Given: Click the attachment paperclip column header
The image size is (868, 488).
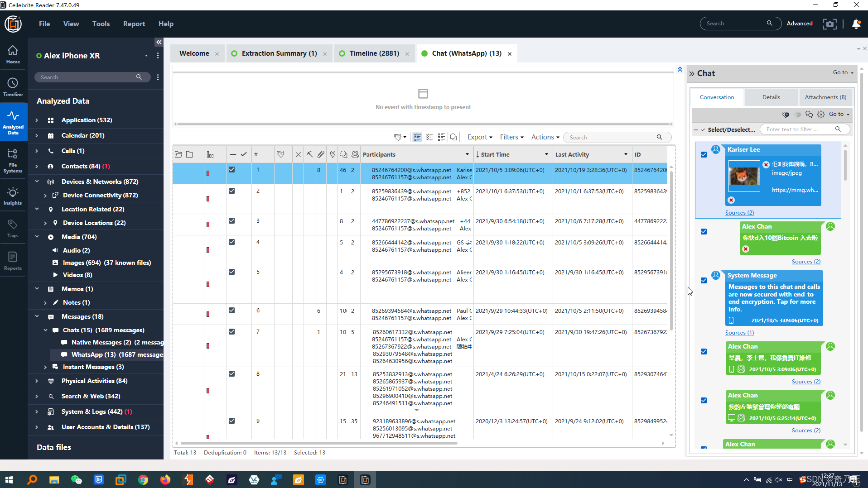Looking at the screenshot, I should click(x=321, y=154).
